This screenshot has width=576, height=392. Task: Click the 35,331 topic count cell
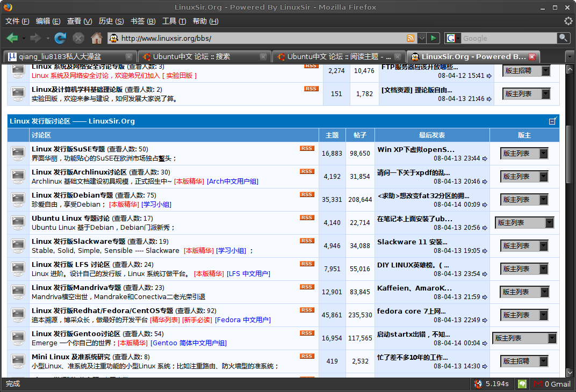tap(332, 200)
